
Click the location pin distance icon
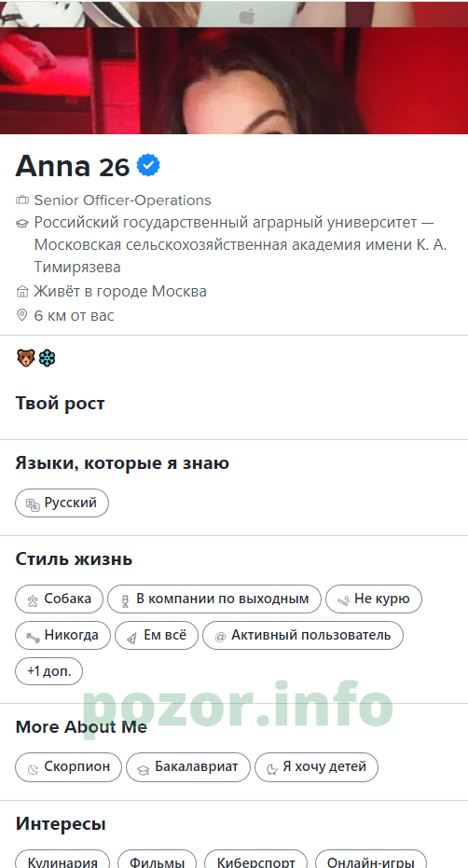pyautogui.click(x=22, y=315)
